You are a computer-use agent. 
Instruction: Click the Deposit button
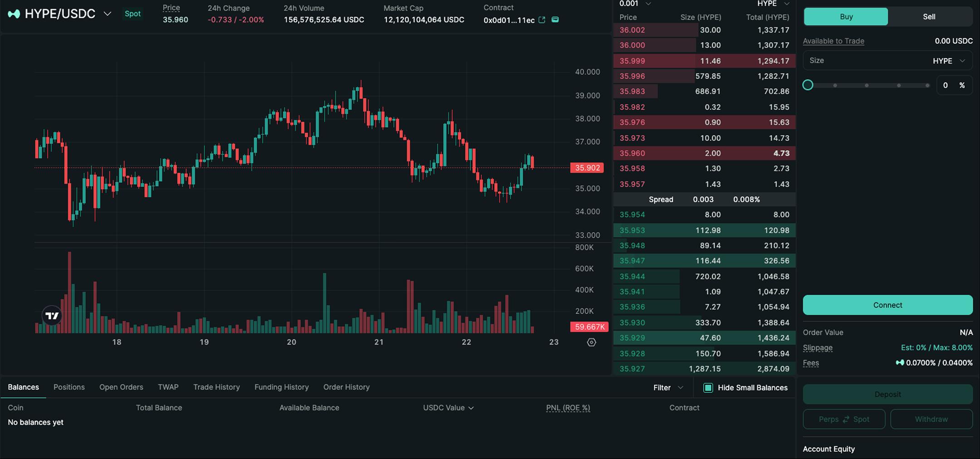(x=887, y=394)
